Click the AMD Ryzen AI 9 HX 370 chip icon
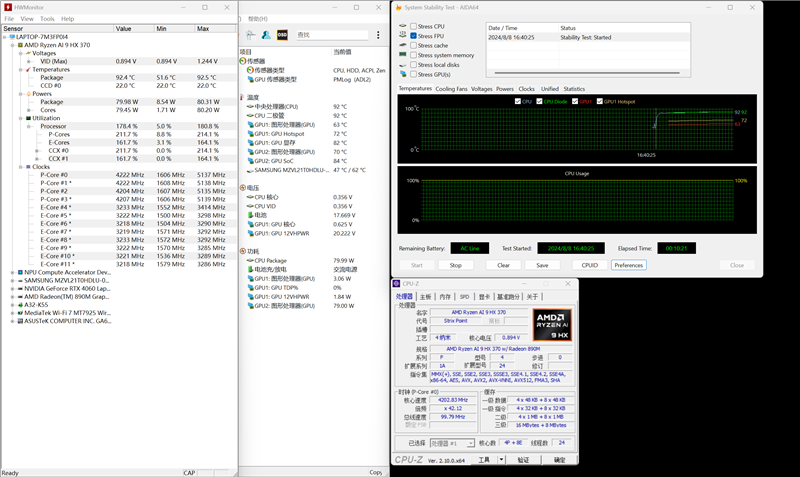Screen dimensions: 800x477 20,45
